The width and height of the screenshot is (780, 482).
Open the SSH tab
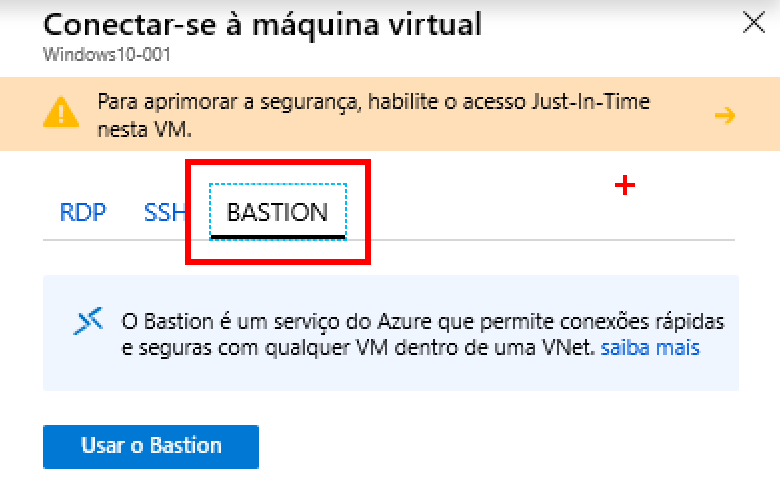click(165, 212)
